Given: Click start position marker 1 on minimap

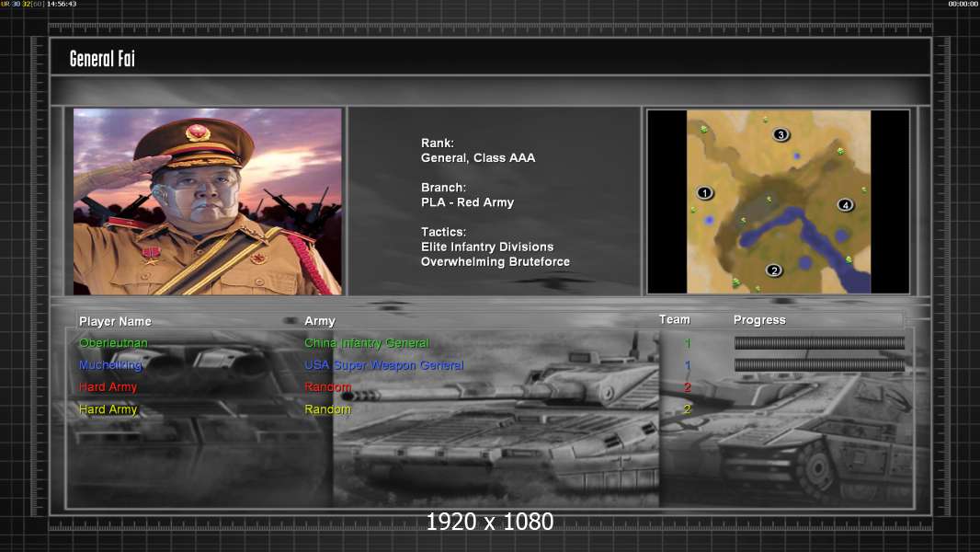Looking at the screenshot, I should [x=704, y=192].
